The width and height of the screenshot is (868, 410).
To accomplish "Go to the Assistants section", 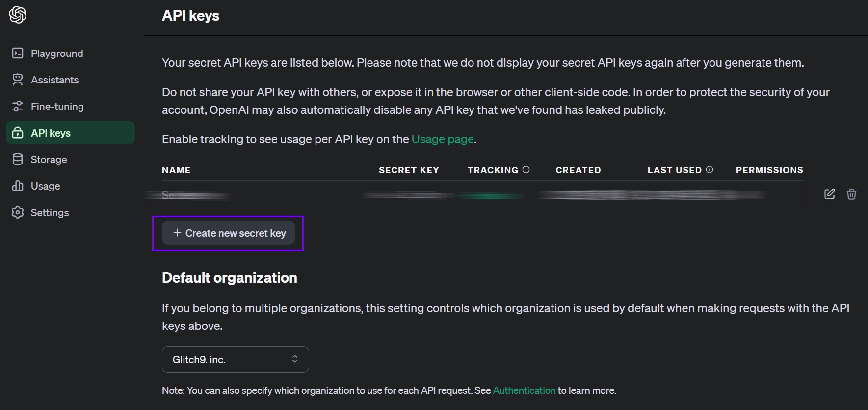I will click(x=54, y=80).
